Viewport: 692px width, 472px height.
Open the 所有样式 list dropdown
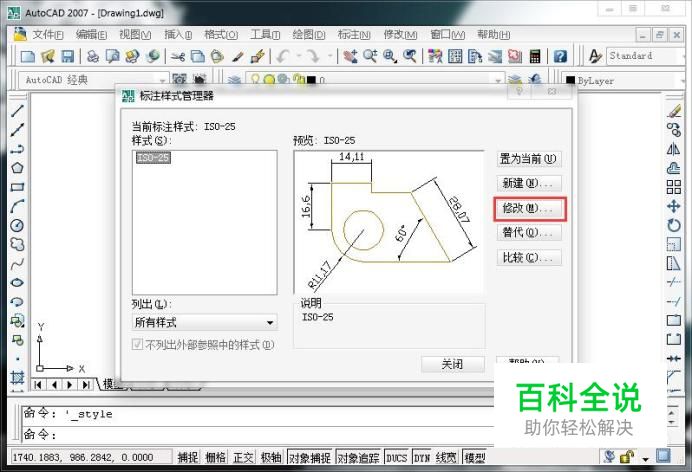pos(204,322)
